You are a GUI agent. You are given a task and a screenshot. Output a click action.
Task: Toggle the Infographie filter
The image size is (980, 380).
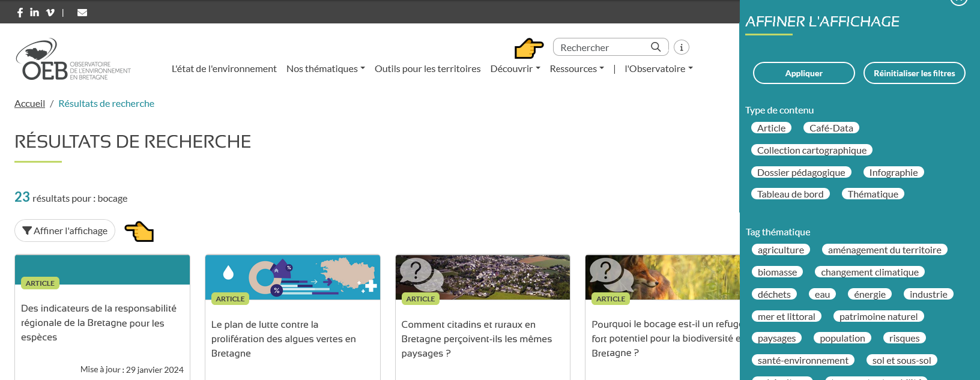coord(894,172)
